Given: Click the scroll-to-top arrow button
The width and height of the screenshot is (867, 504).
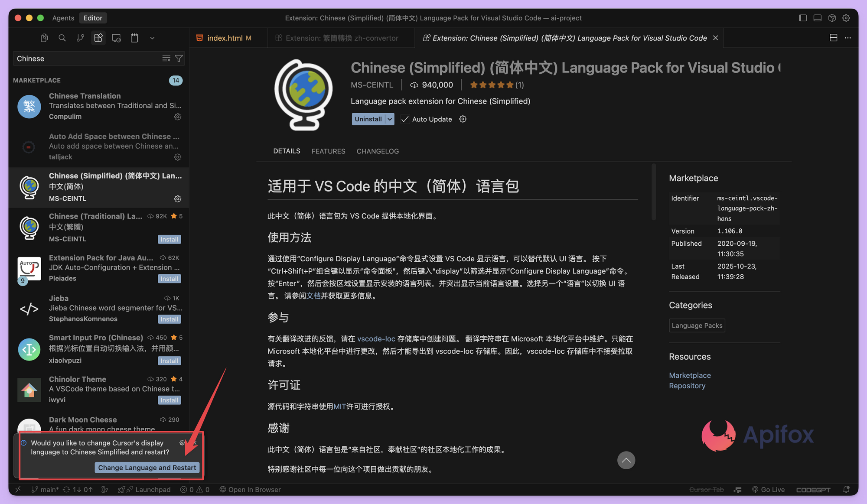Looking at the screenshot, I should click(x=626, y=460).
